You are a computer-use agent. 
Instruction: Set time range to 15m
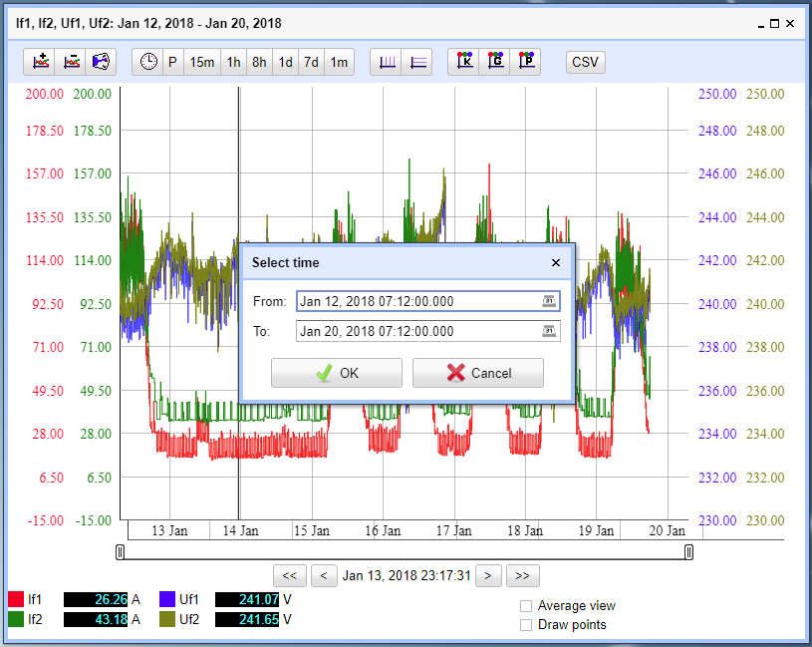click(202, 62)
